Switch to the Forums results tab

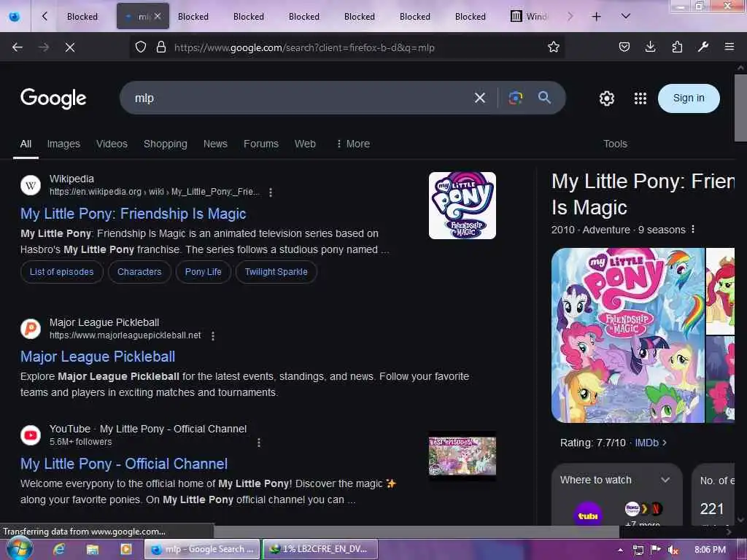(261, 144)
